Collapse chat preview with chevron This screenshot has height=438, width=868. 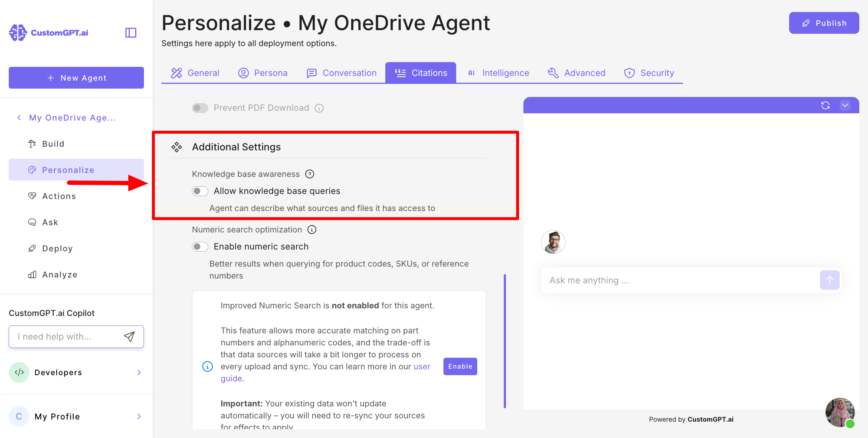point(845,105)
